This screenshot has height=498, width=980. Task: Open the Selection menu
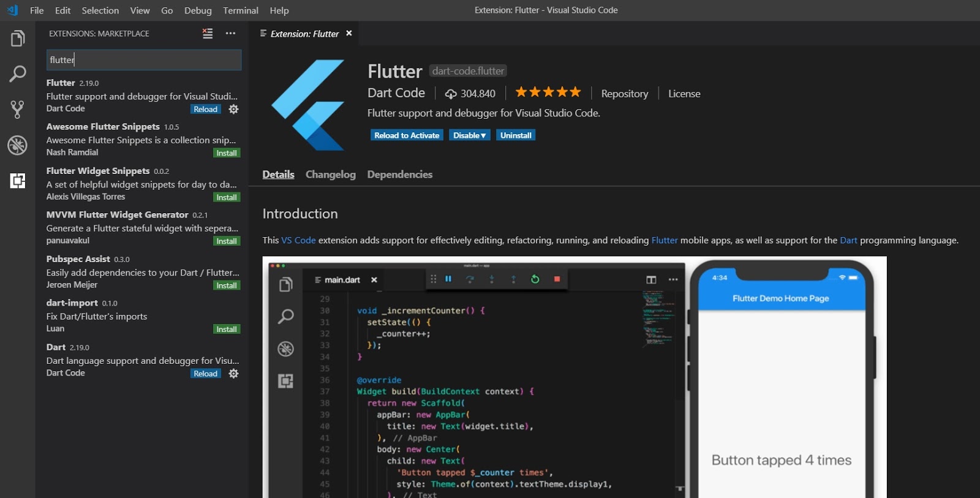point(100,10)
